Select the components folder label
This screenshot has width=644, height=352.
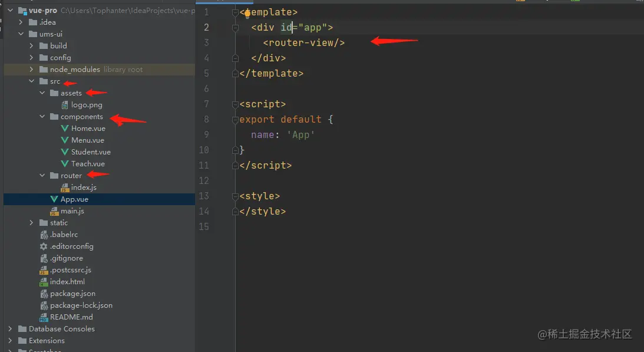coord(82,117)
